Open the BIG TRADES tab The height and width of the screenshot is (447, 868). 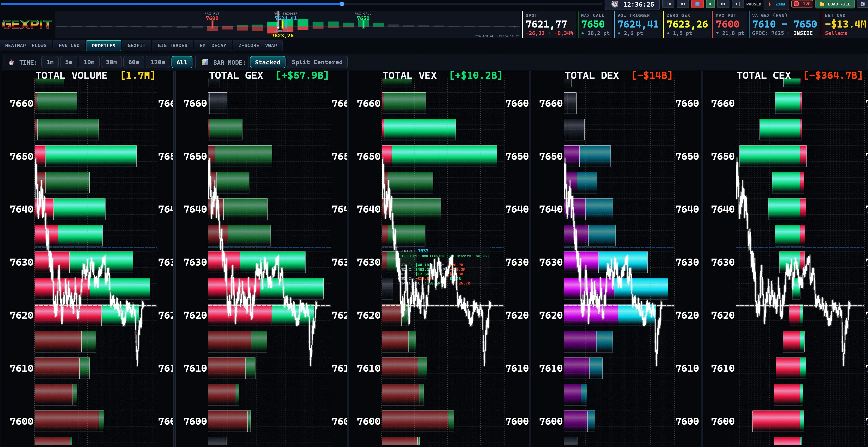(172, 46)
